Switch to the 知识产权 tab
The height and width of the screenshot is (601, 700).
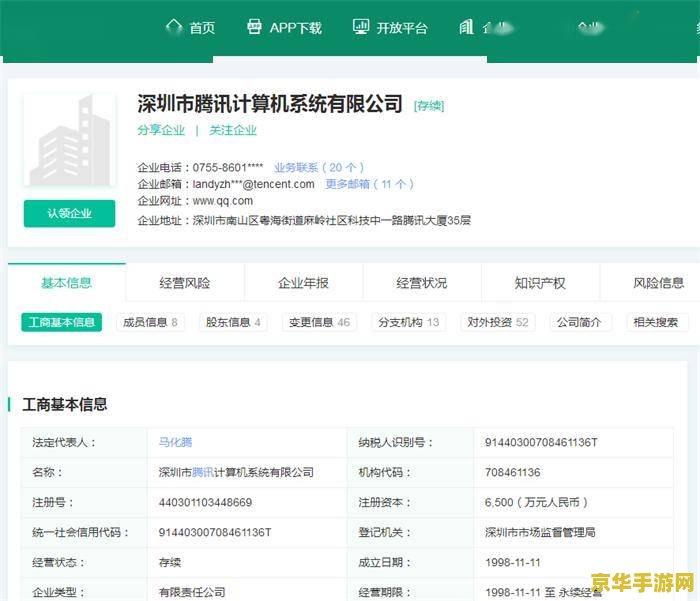pyautogui.click(x=540, y=283)
